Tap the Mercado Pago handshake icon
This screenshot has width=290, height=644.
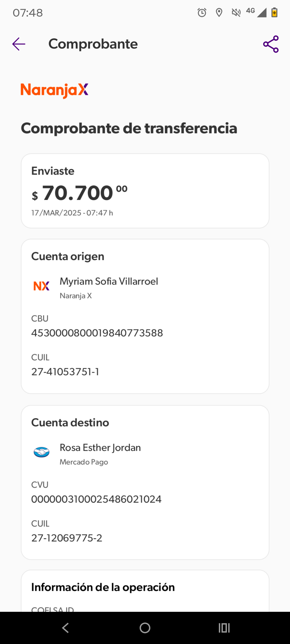[41, 452]
